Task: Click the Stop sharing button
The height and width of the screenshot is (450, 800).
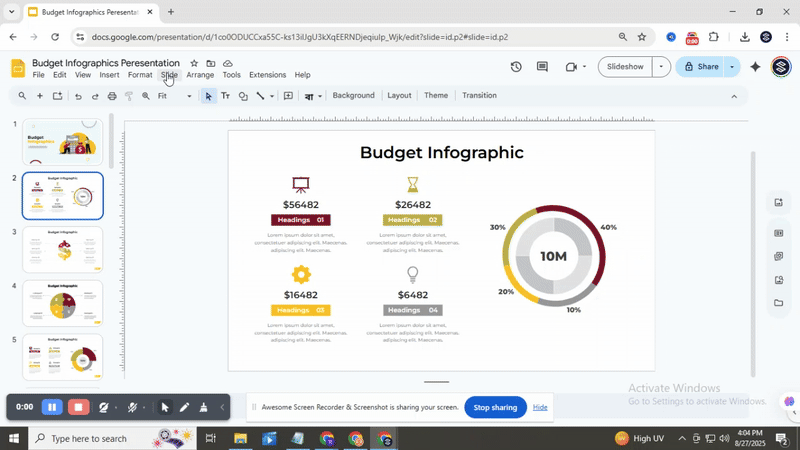Action: pos(495,407)
